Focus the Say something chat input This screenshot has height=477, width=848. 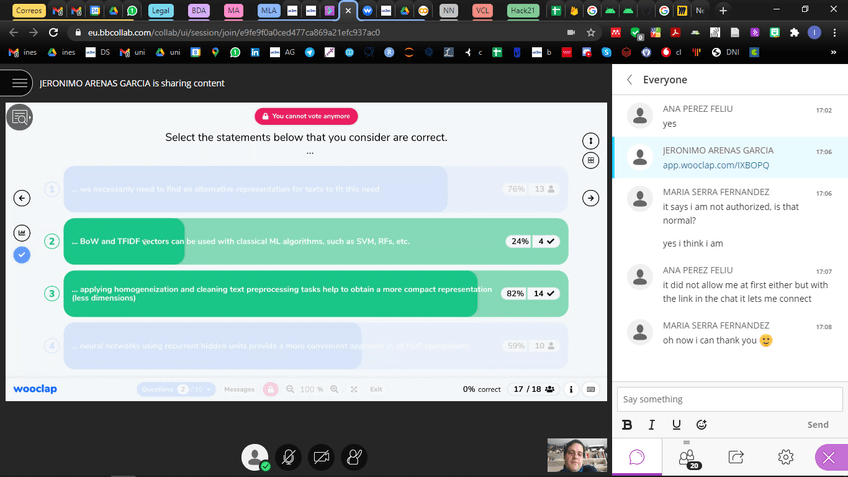730,399
